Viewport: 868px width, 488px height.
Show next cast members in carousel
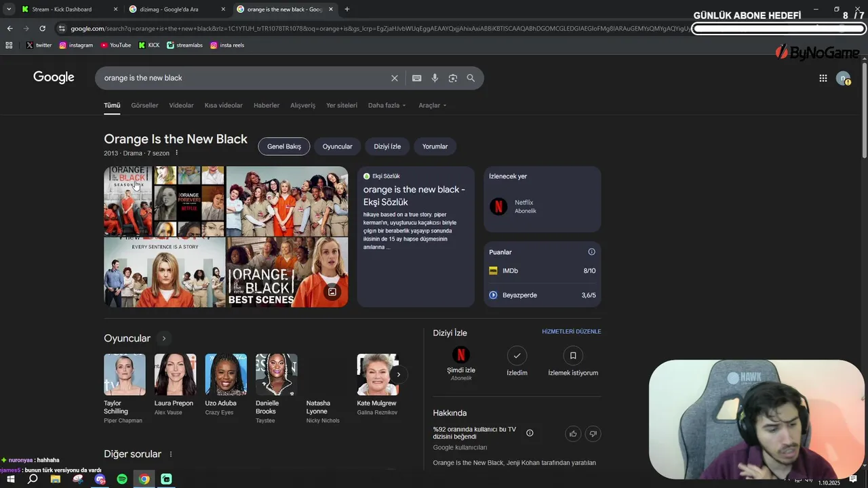click(x=399, y=374)
